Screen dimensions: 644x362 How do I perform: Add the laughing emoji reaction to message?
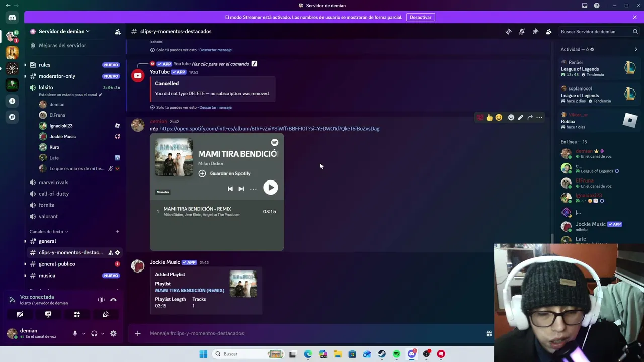point(499,118)
